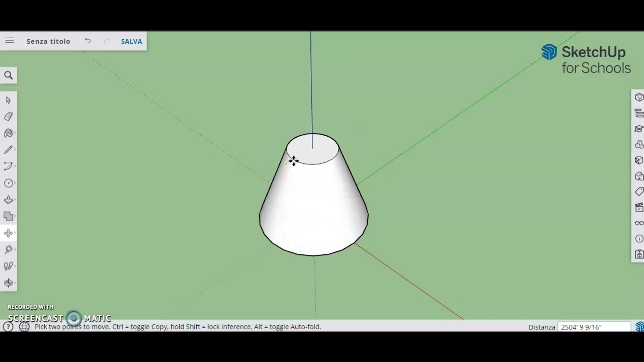Select the Walk footprints tool

click(x=9, y=266)
